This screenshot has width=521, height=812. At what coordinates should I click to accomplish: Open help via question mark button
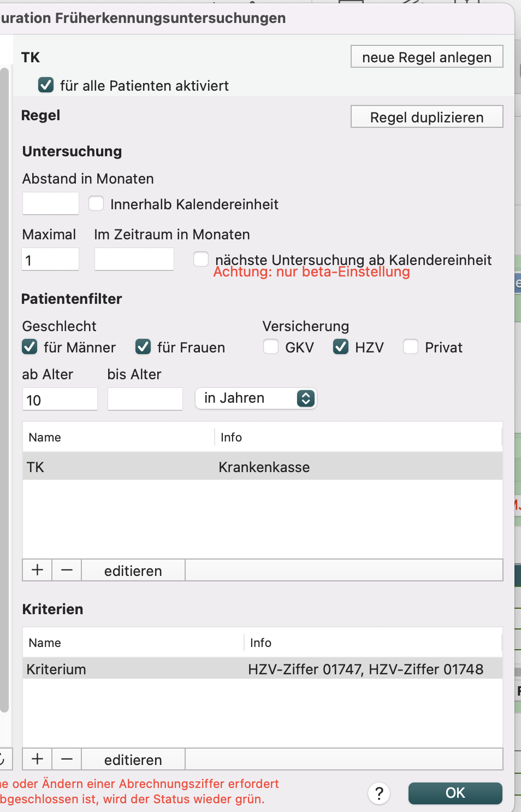click(x=379, y=793)
